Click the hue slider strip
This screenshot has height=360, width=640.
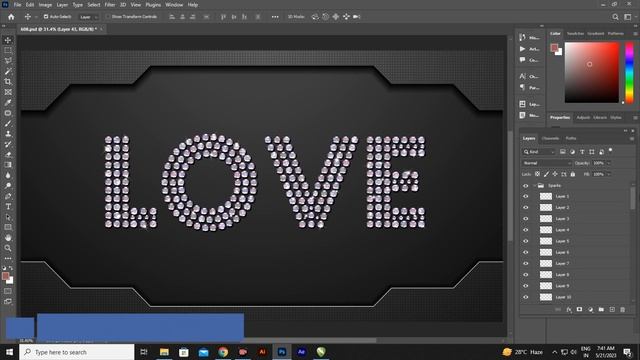[x=629, y=73]
